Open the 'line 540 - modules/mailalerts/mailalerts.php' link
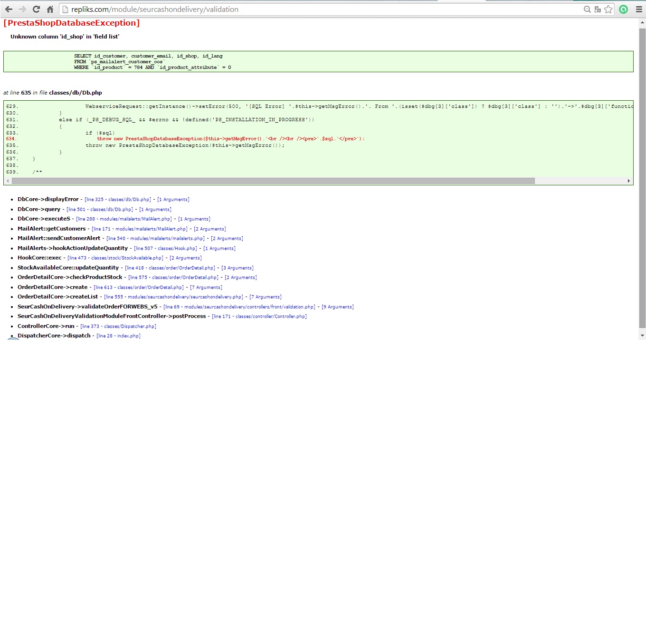The height and width of the screenshot is (644, 646). pyautogui.click(x=155, y=239)
